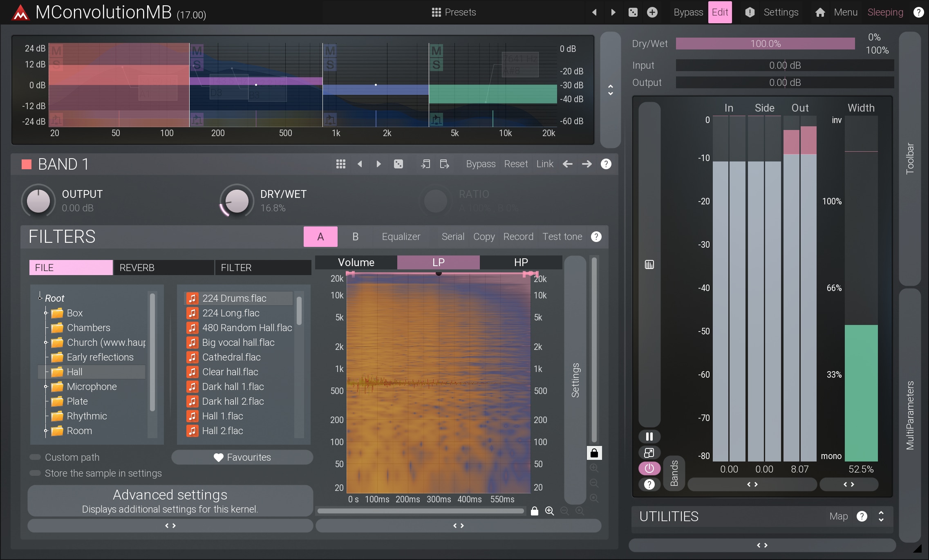The width and height of the screenshot is (929, 560).
Task: Toggle the global Bypass button
Action: 688,12
